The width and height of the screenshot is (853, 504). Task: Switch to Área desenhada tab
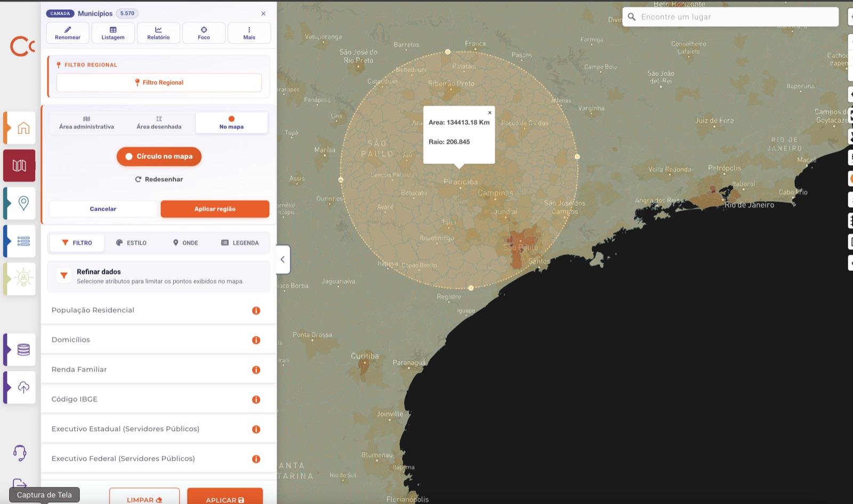coord(159,123)
